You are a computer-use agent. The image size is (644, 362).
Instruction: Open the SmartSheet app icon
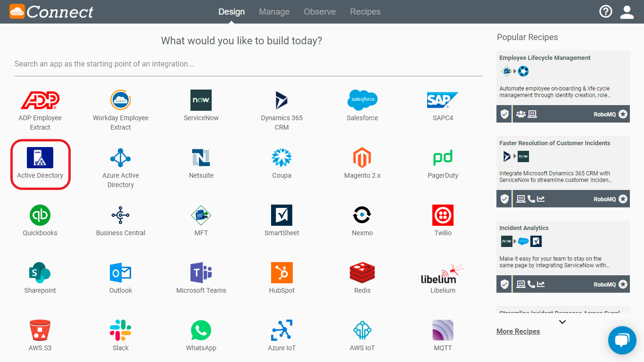point(282,215)
